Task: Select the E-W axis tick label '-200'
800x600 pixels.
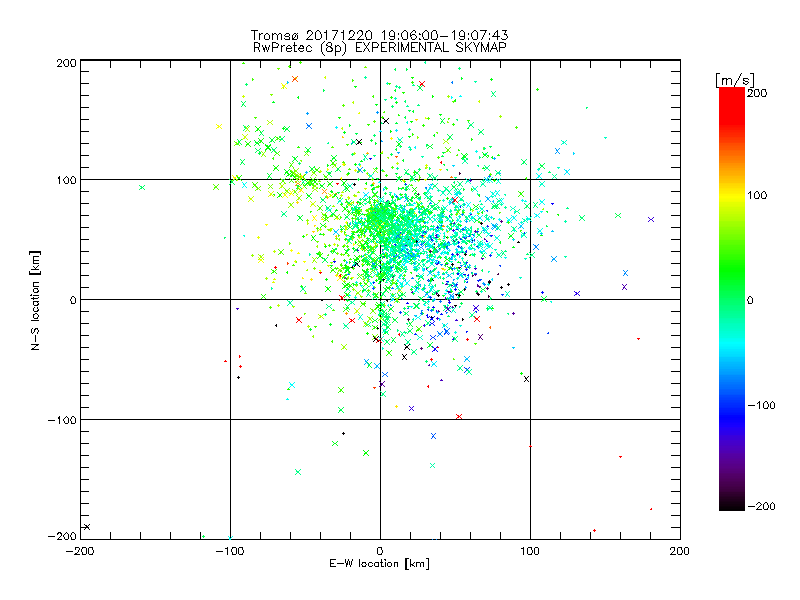Action: pyautogui.click(x=81, y=551)
